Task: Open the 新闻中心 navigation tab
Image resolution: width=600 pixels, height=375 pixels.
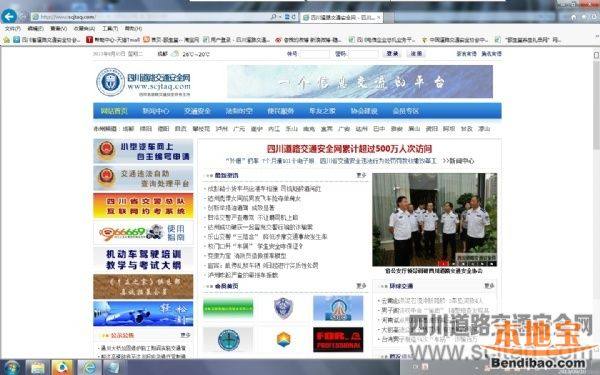Action: 155,111
